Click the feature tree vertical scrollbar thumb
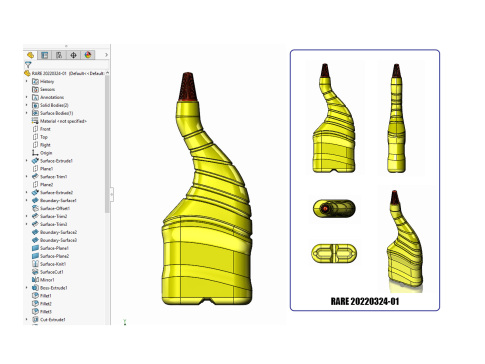The width and height of the screenshot is (485, 364). coord(107,144)
